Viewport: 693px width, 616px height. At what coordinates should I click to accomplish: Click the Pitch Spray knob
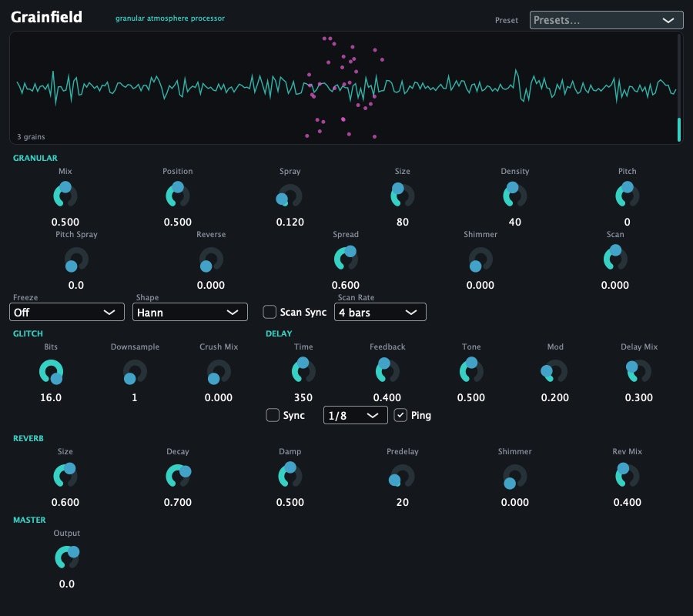coord(76,259)
